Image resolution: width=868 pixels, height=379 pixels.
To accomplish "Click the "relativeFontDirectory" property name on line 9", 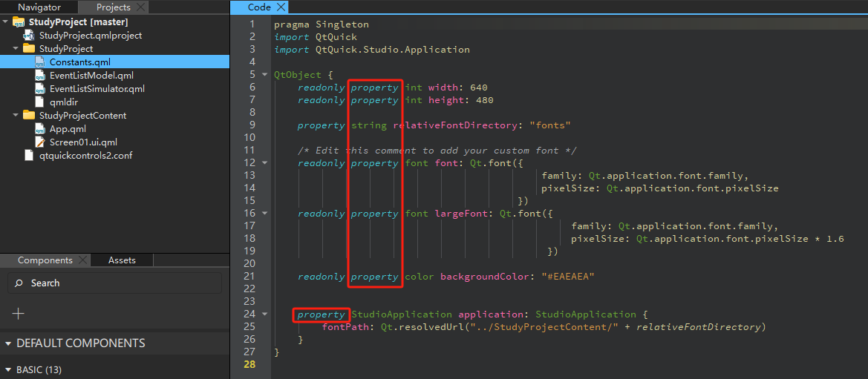I will click(455, 125).
